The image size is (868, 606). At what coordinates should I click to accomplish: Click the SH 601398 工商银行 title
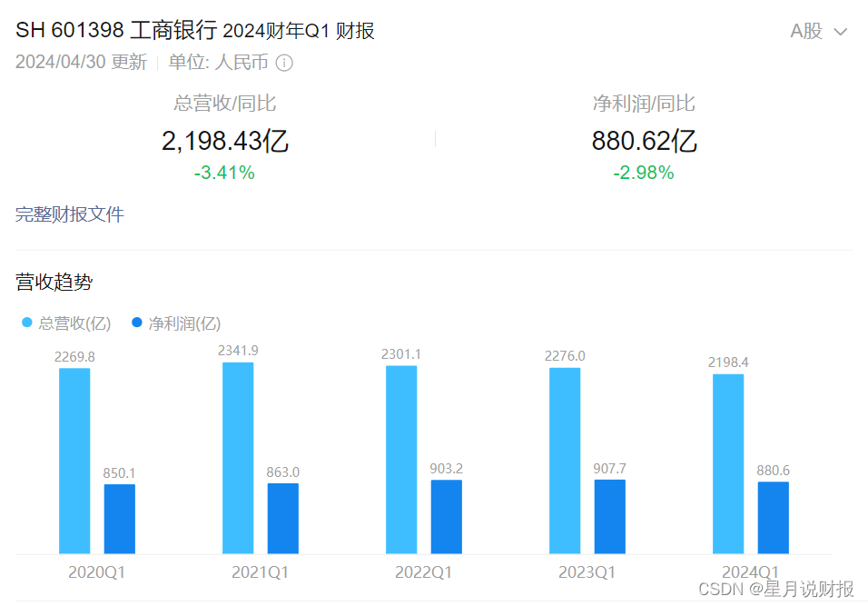116,31
